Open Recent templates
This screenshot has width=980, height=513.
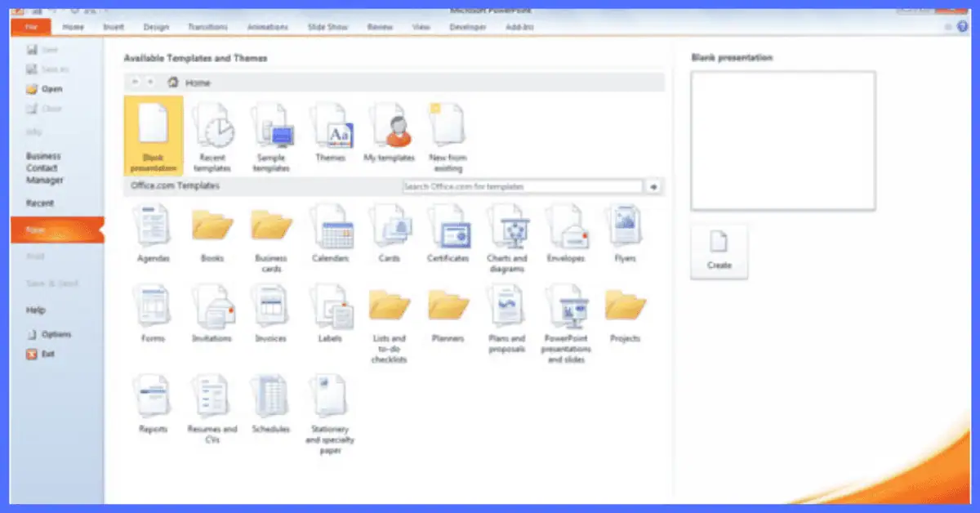tap(212, 136)
